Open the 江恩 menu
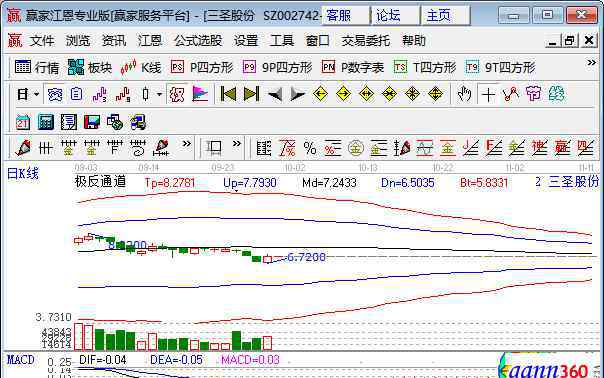Screen dimensions: 604x378 pos(149,40)
